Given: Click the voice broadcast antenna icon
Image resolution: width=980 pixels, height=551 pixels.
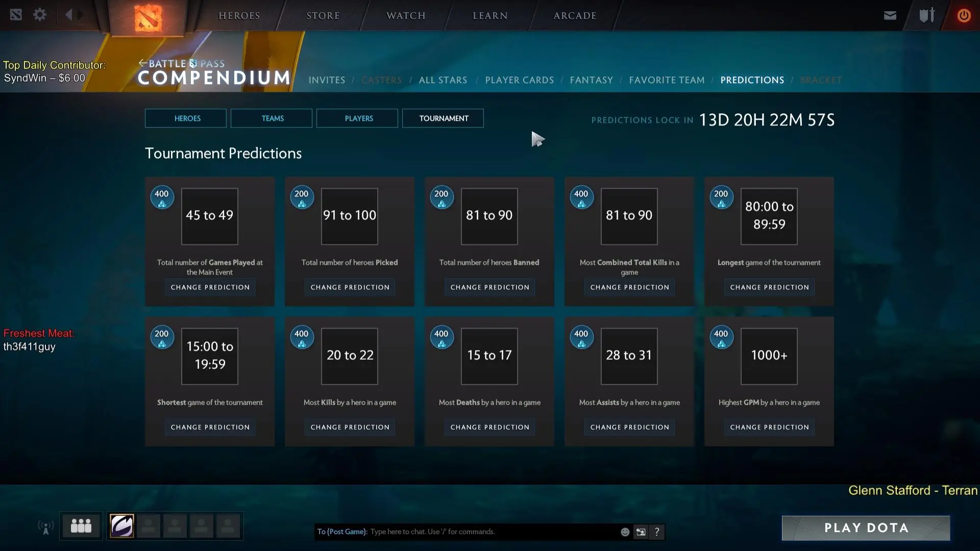Looking at the screenshot, I should coord(46,527).
